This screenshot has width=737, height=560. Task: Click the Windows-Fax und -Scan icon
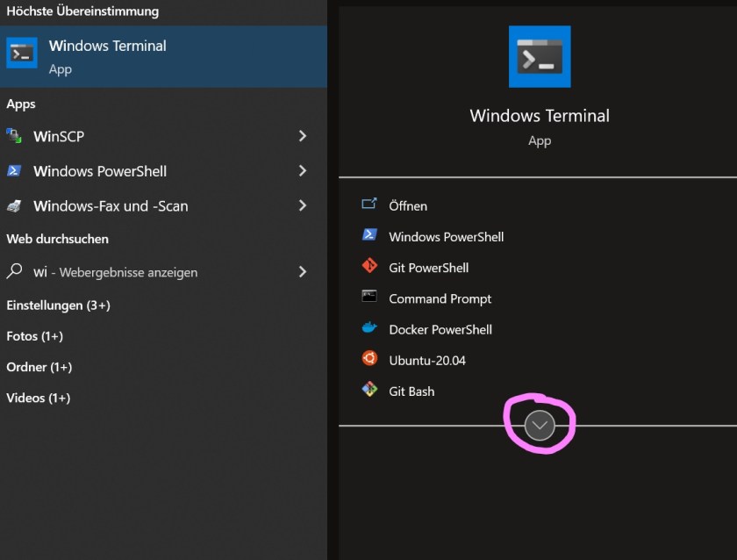(x=14, y=206)
